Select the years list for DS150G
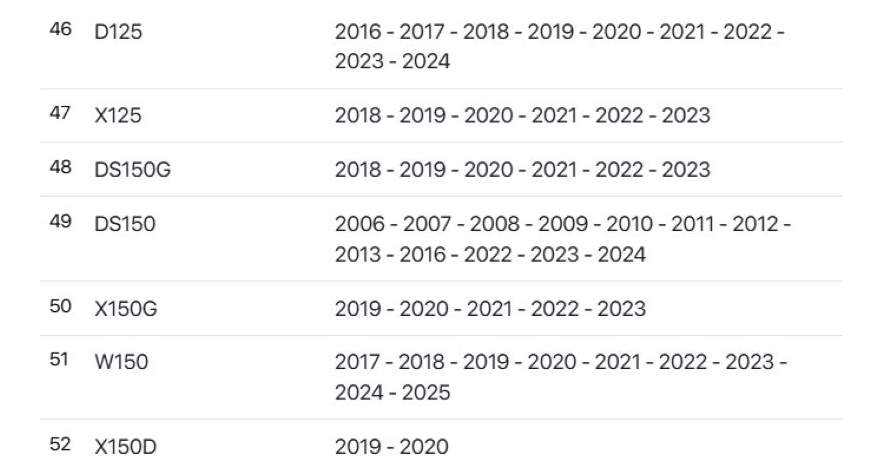 (522, 170)
